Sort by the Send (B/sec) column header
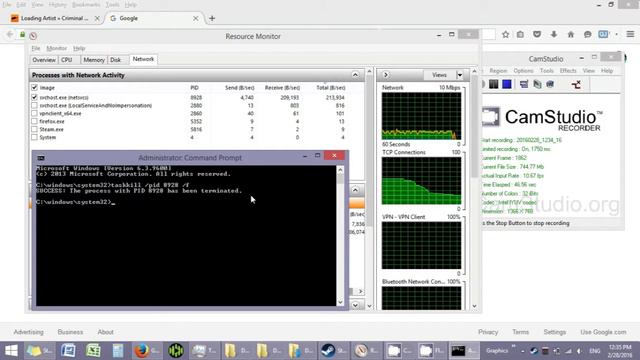Screen dimensions: 640x360 240,88
